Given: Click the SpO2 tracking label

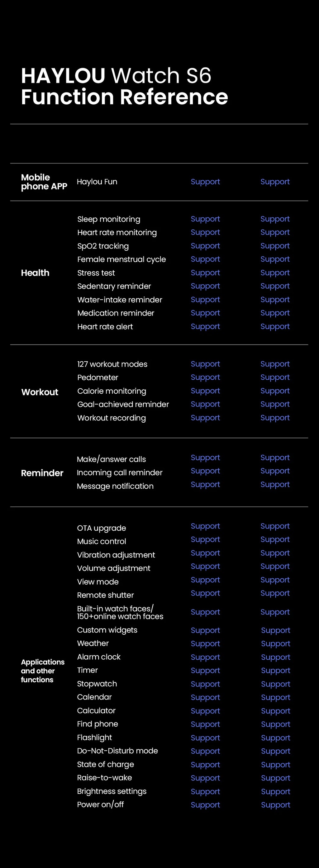Looking at the screenshot, I should [x=103, y=246].
